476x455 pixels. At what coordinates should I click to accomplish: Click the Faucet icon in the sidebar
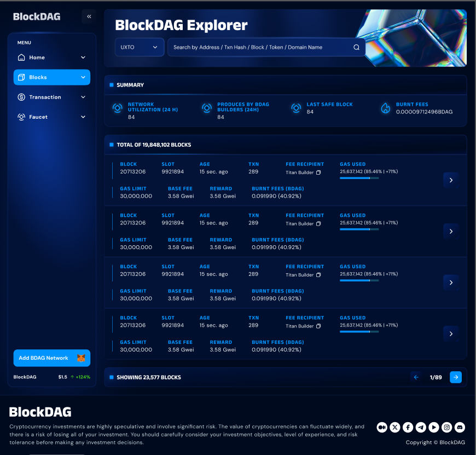[21, 117]
